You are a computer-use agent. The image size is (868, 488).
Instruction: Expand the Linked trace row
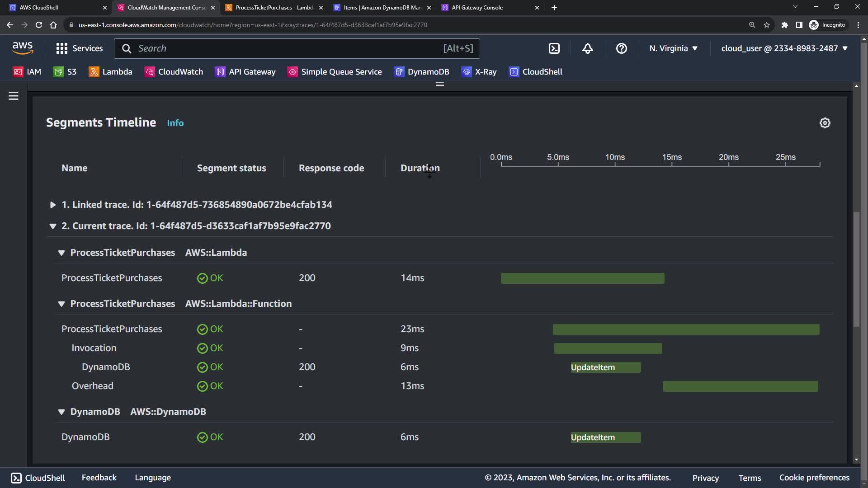pos(53,205)
